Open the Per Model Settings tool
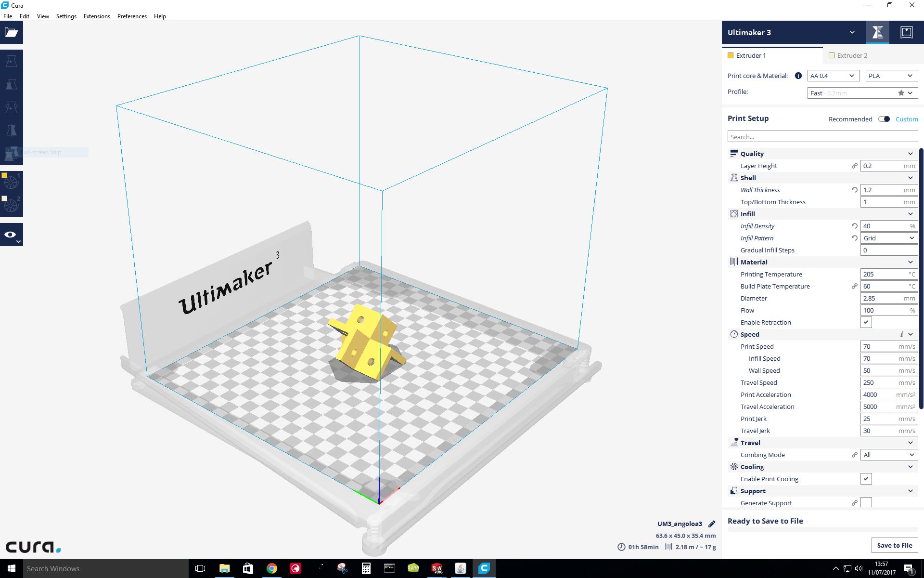This screenshot has height=578, width=924. [12, 154]
